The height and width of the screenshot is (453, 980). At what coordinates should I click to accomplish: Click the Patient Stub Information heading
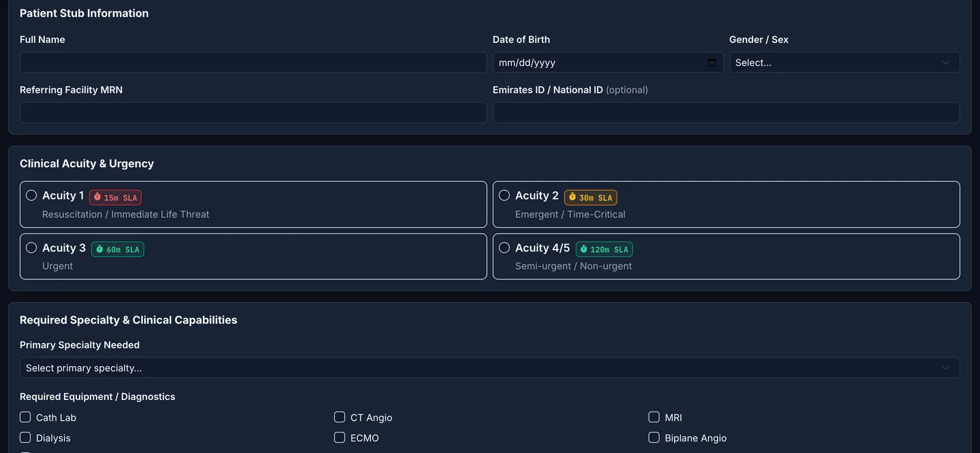pos(84,13)
